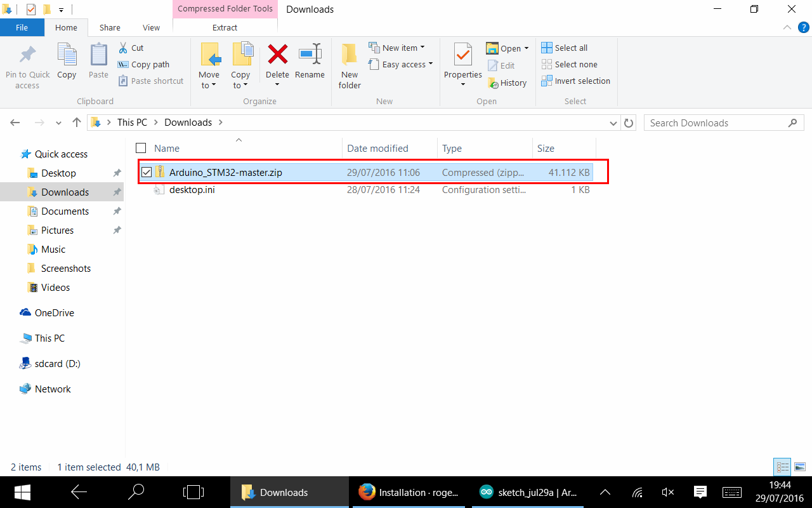The width and height of the screenshot is (812, 508).
Task: Click the Copy to folder icon
Action: (x=242, y=55)
